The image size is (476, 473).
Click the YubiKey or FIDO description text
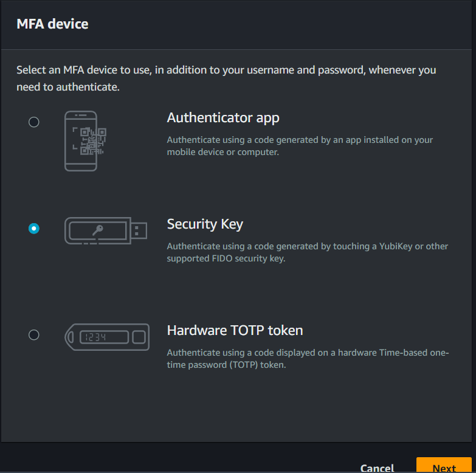(307, 252)
